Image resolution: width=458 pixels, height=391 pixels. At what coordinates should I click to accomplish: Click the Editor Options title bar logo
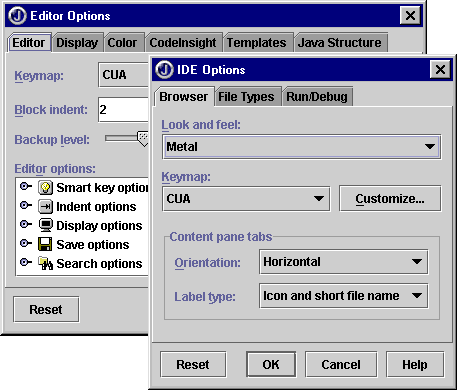17,15
